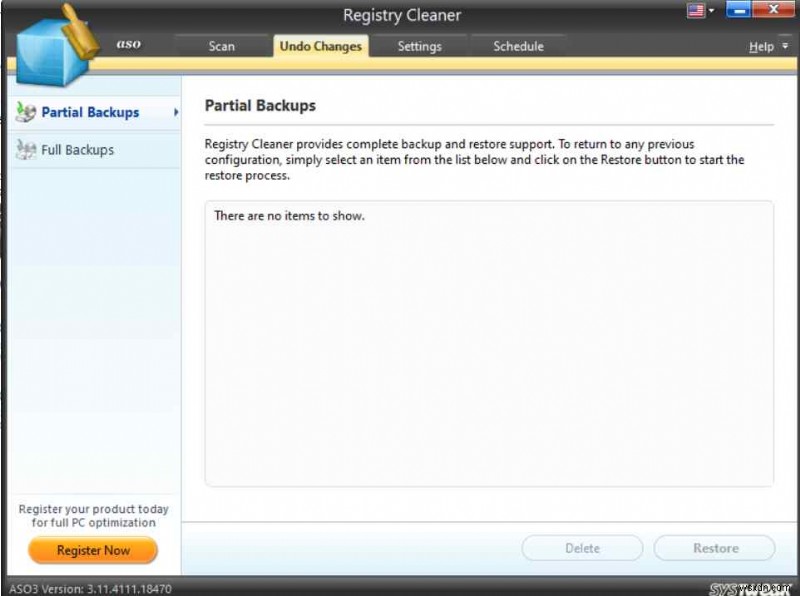Click the 'There are no items to show.' text
This screenshot has height=596, width=800.
pyautogui.click(x=289, y=215)
